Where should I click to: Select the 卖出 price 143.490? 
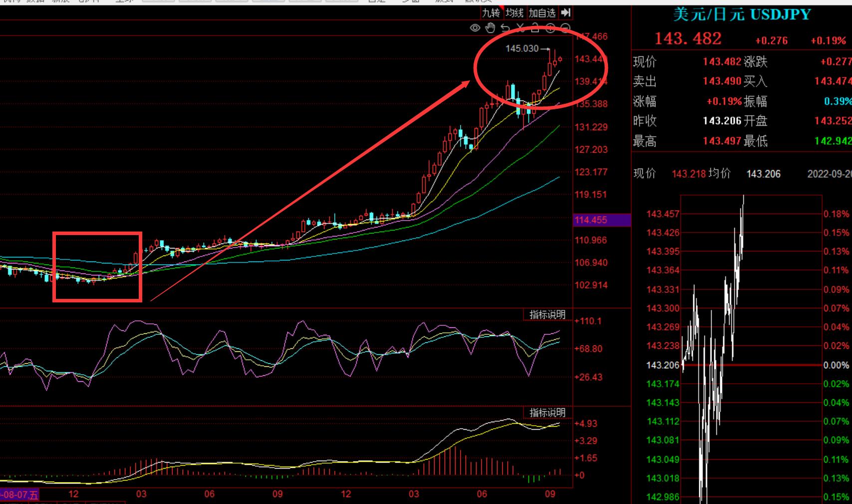pyautogui.click(x=722, y=81)
